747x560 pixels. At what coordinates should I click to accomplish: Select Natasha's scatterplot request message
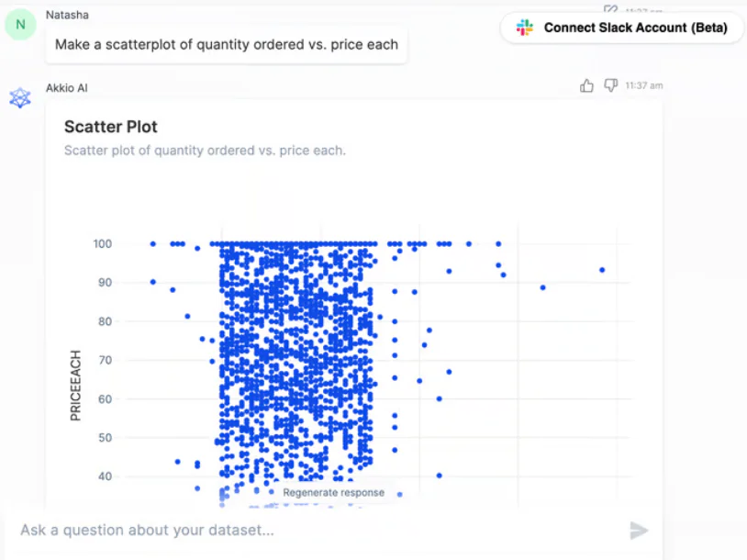pyautogui.click(x=227, y=45)
